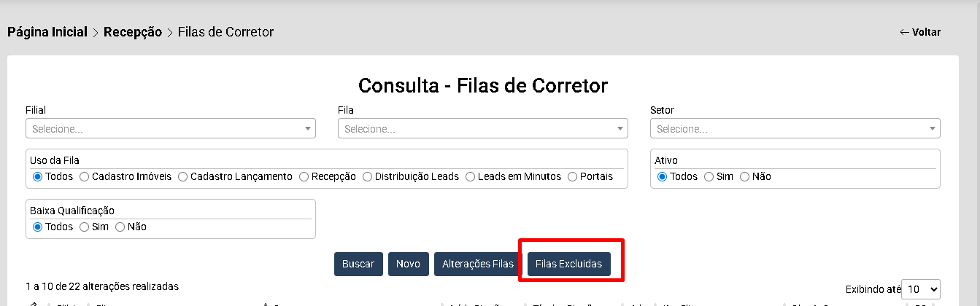
Task: Click the Voltar back arrow link
Action: (x=919, y=32)
